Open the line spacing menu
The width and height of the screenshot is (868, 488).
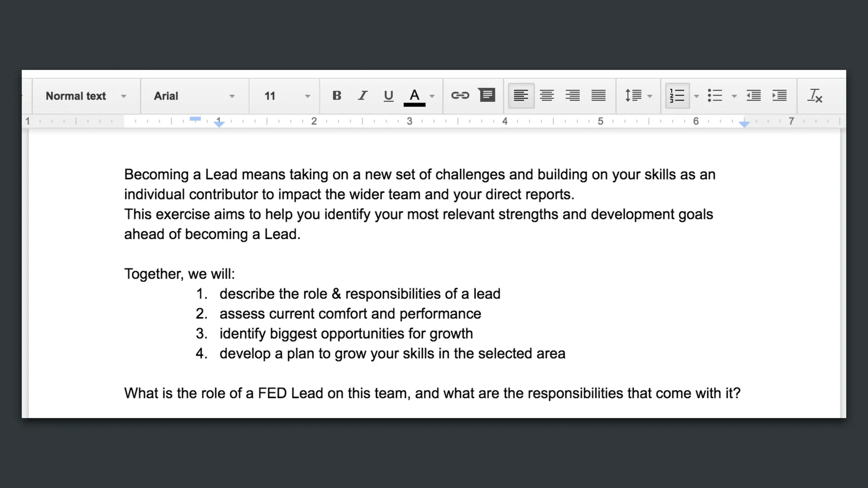pyautogui.click(x=637, y=96)
